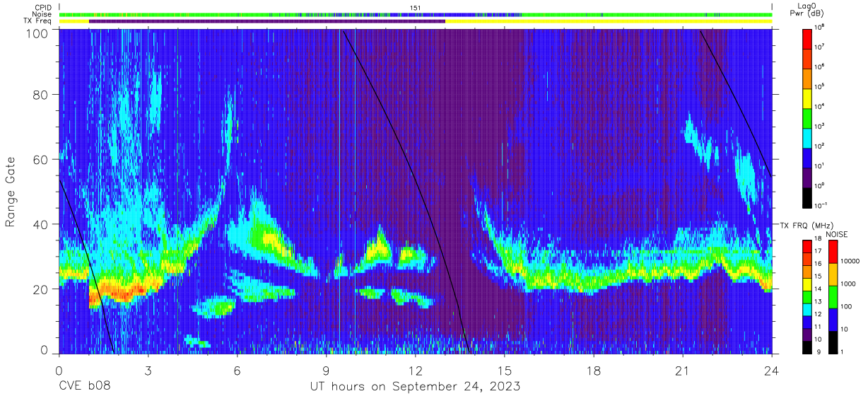This screenshot has width=868, height=401.
Task: Select red top segment of power colorbar
Action: [x=807, y=37]
